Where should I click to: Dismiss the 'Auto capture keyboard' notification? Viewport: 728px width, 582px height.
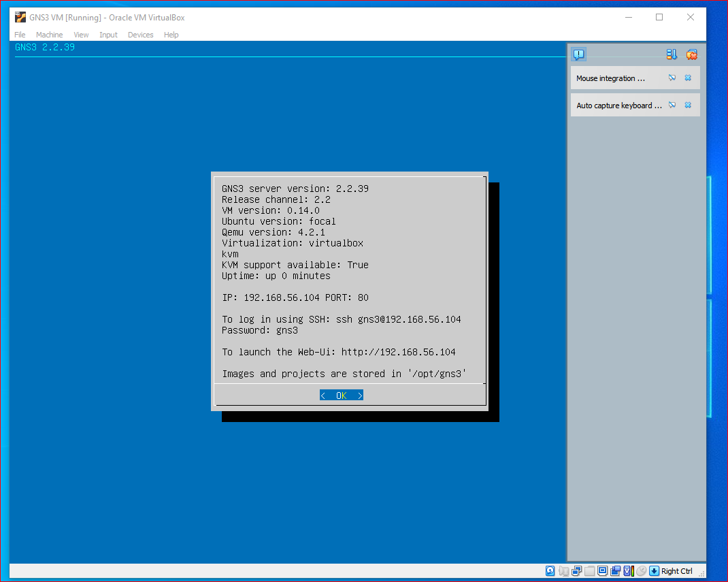688,105
